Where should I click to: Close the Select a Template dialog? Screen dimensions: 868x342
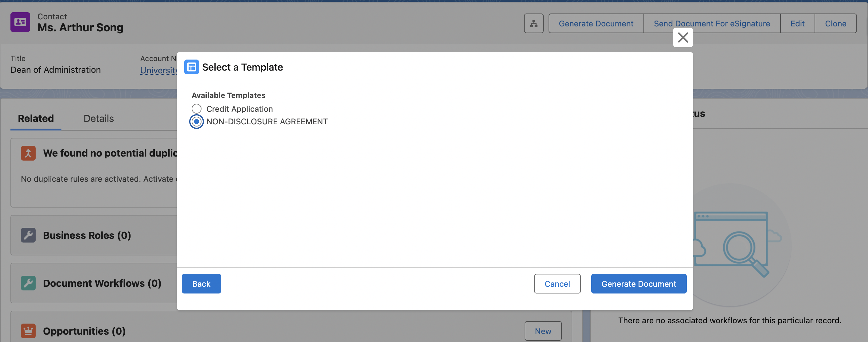tap(683, 37)
